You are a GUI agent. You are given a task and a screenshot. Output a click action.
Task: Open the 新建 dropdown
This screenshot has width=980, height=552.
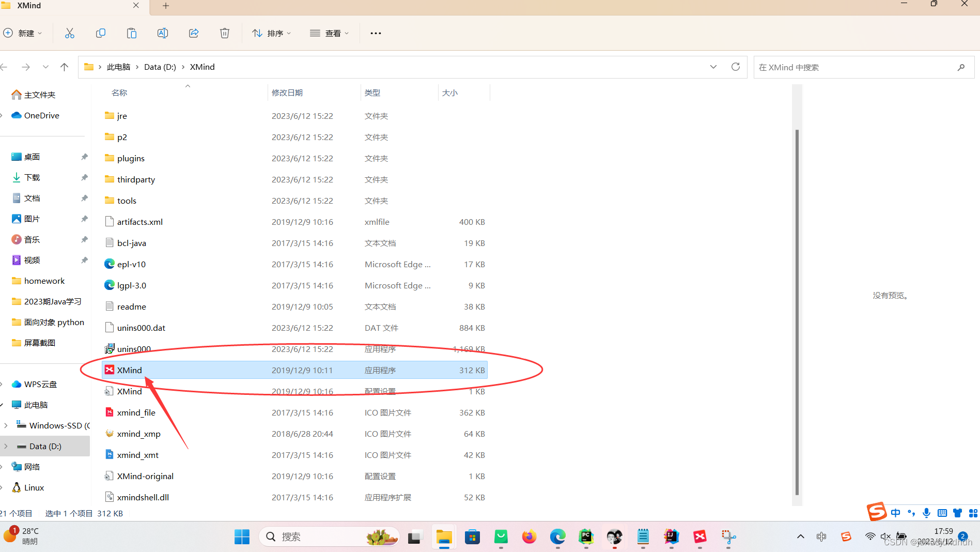coord(23,33)
